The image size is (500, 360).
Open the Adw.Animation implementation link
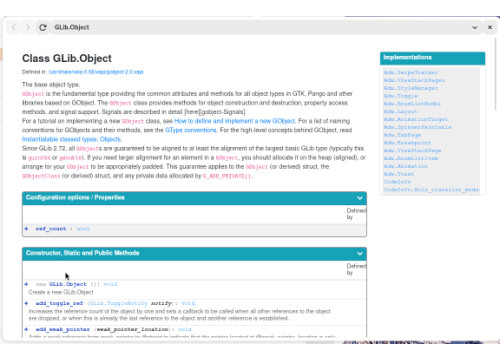pyautogui.click(x=405, y=166)
